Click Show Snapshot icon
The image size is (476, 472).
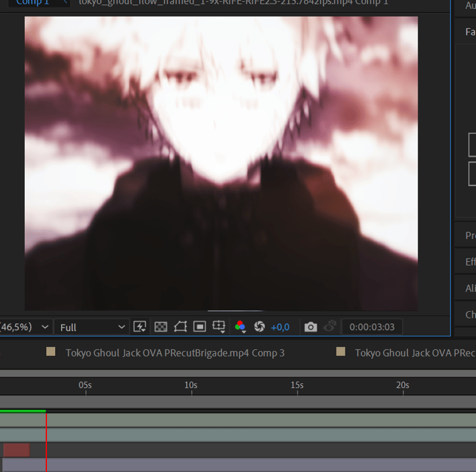pos(329,327)
